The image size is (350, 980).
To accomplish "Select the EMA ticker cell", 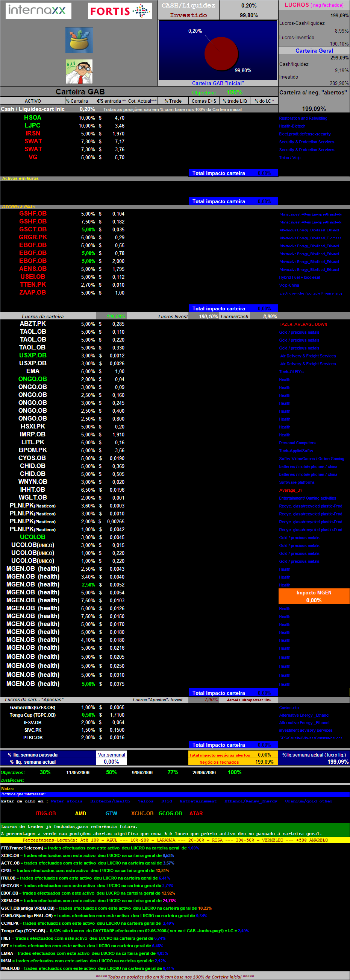I will 33,371.
